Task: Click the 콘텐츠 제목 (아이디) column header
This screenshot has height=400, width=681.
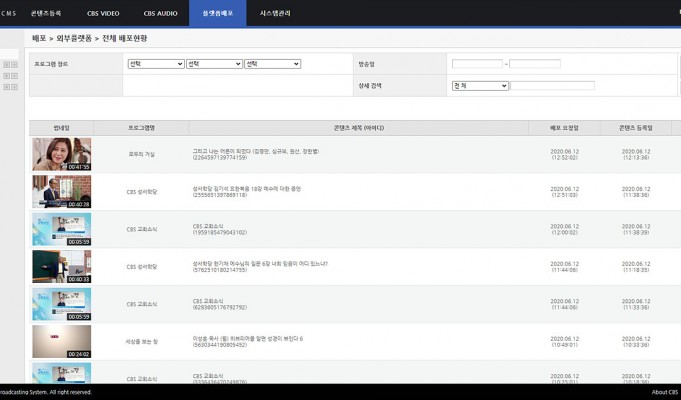Action: [359, 128]
